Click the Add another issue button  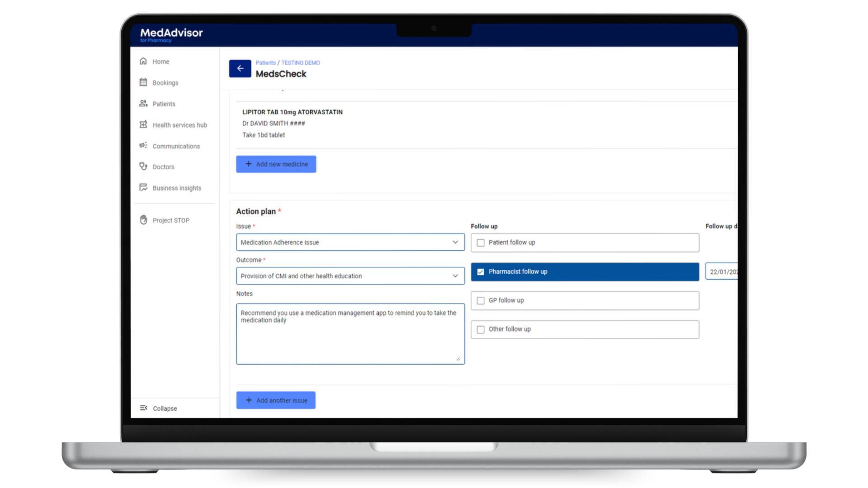[x=275, y=400]
